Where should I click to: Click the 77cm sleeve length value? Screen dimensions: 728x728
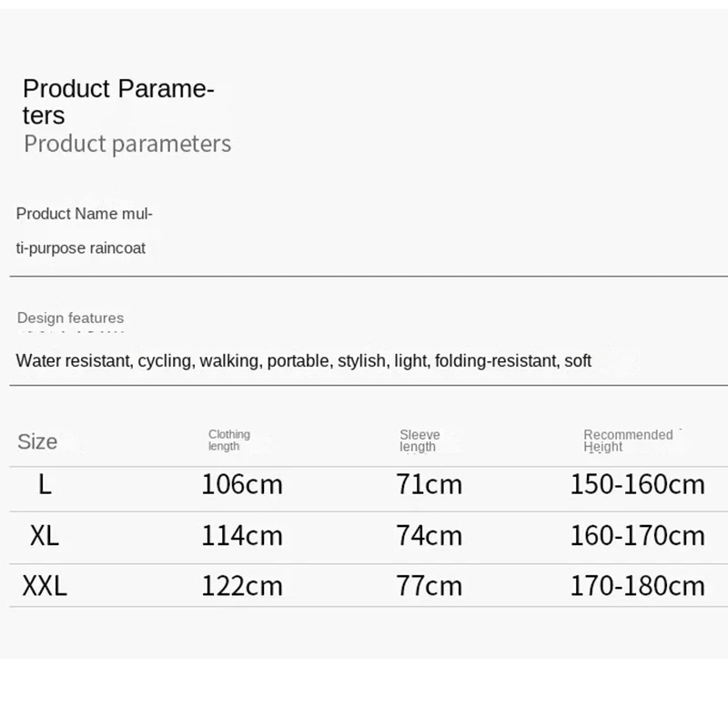click(429, 585)
